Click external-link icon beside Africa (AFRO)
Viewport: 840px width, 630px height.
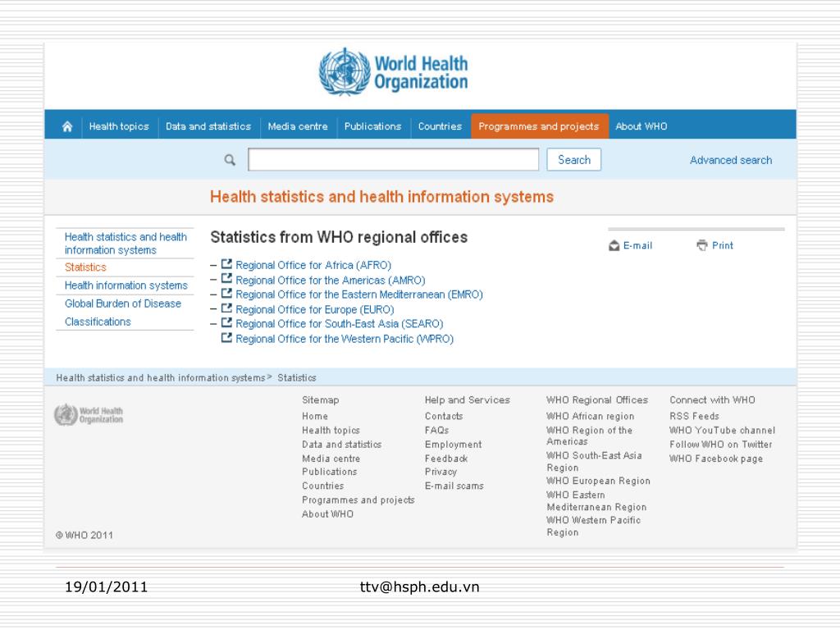point(226,264)
